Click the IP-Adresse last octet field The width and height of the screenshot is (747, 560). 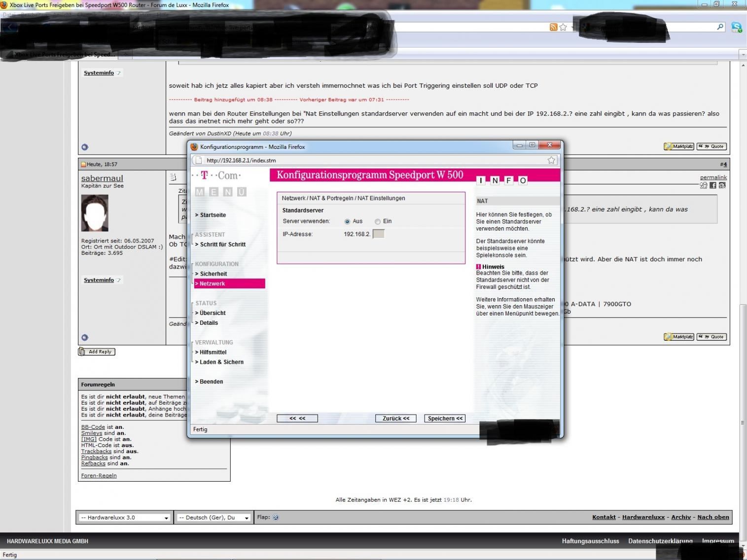(x=378, y=234)
